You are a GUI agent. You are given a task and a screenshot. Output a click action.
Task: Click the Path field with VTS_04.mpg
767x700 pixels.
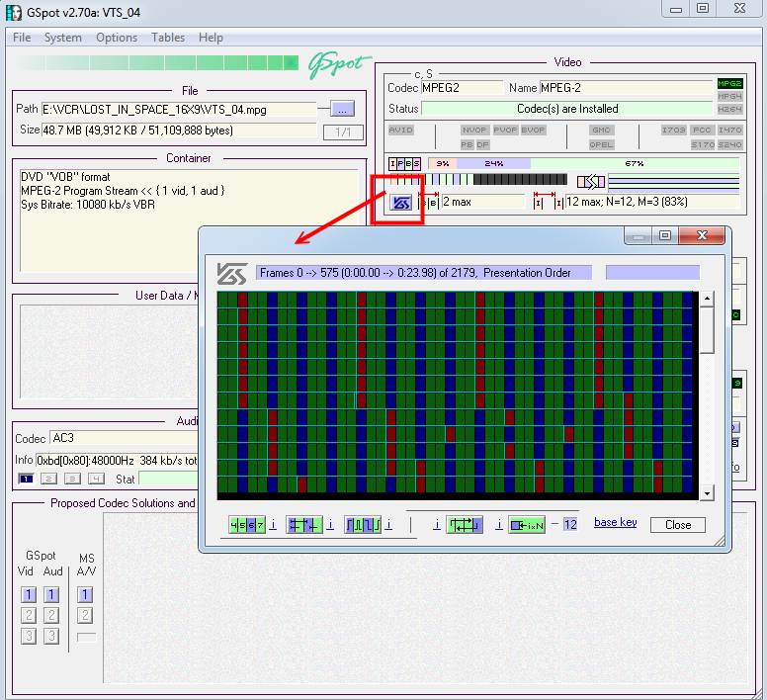click(x=179, y=109)
